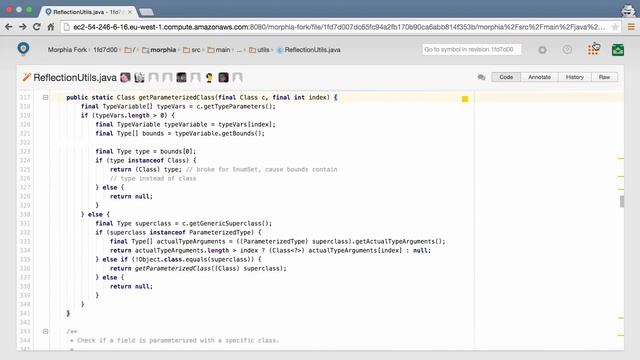Screen dimensions: 640x360
Task: Click the fifth dark contributor avatar
Action: 181,77
